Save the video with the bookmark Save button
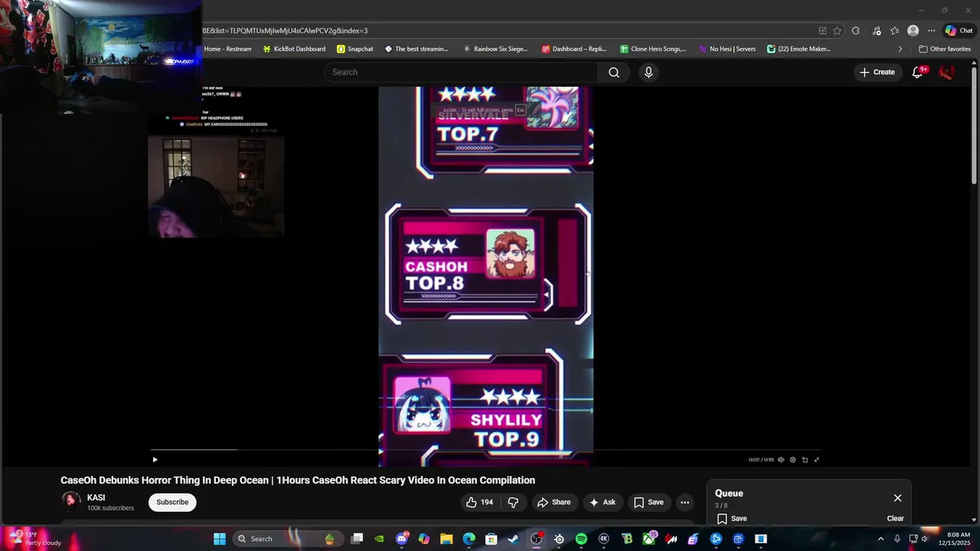This screenshot has width=980, height=551. (648, 502)
